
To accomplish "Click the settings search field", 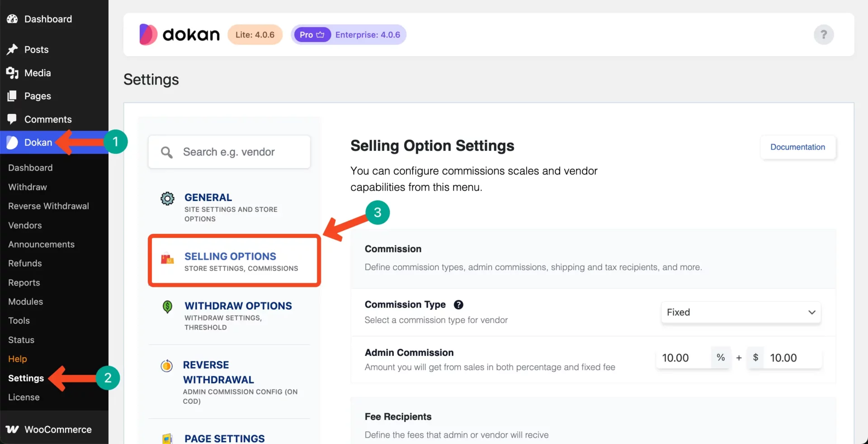I will (x=229, y=152).
